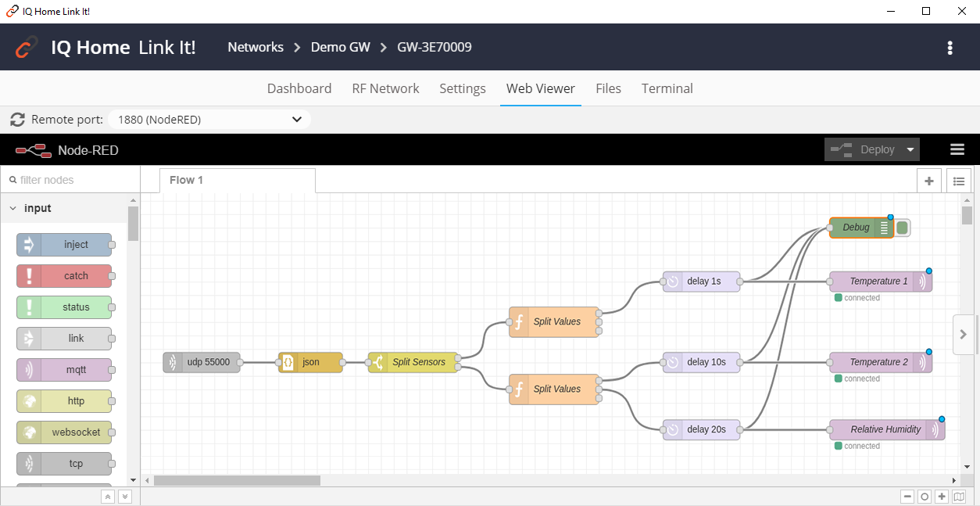This screenshot has width=980, height=506.
Task: Switch to the RF Network tab
Action: click(x=385, y=88)
